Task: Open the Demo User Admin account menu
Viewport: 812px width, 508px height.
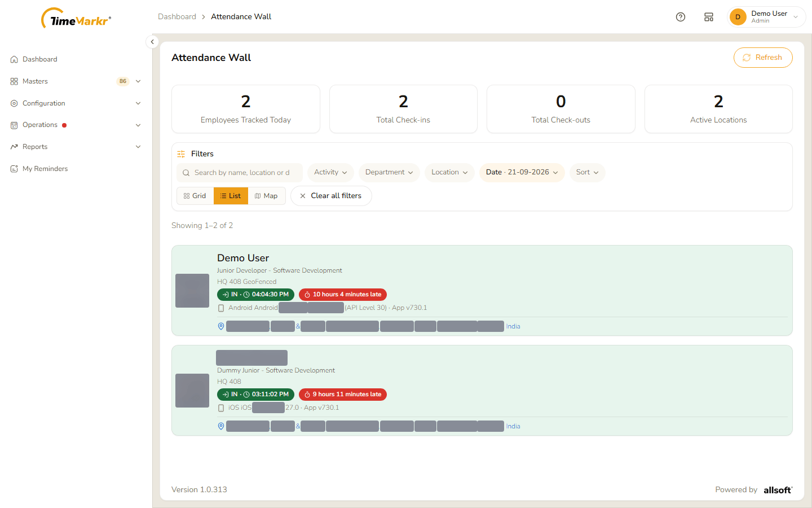Action: (x=766, y=17)
